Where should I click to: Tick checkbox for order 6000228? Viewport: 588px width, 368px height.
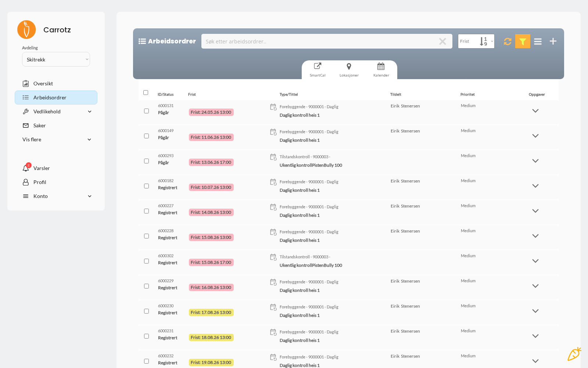coord(146,236)
